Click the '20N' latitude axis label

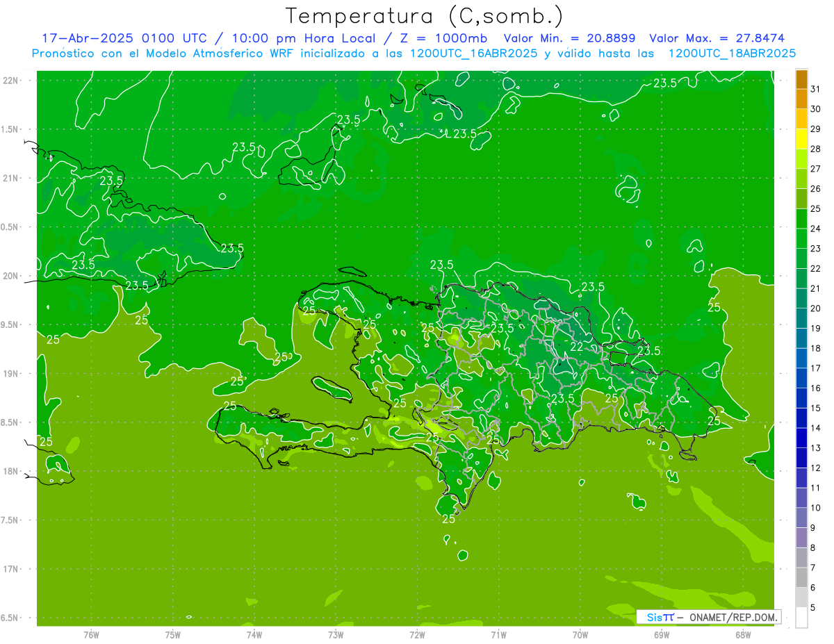10,276
